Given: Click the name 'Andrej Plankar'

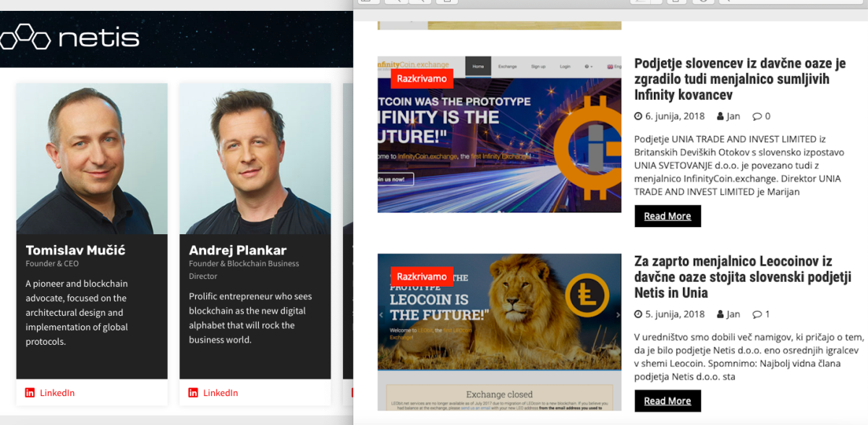Looking at the screenshot, I should click(x=238, y=250).
